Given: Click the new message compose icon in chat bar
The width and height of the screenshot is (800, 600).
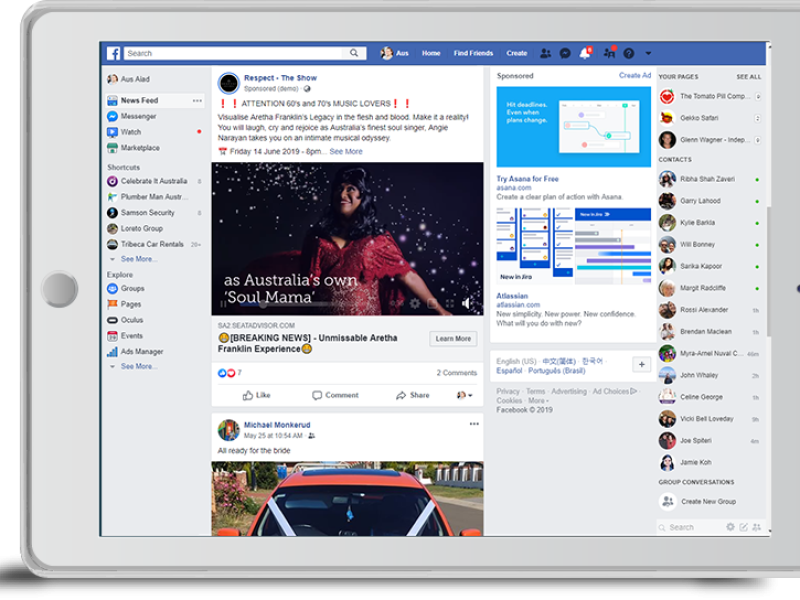Looking at the screenshot, I should [743, 527].
